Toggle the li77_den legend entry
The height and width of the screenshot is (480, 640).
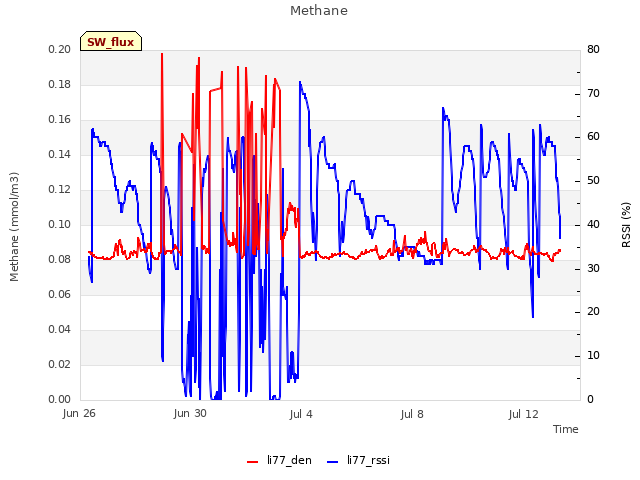tap(279, 460)
